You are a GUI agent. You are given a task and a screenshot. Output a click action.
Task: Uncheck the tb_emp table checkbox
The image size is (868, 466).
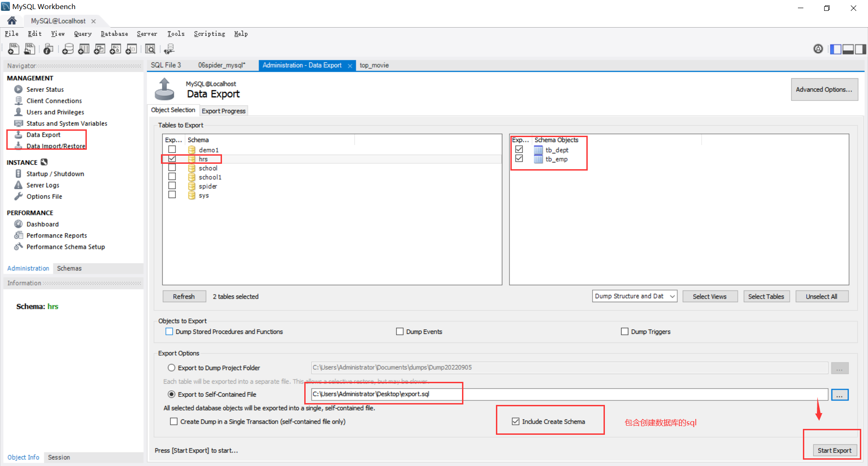519,158
